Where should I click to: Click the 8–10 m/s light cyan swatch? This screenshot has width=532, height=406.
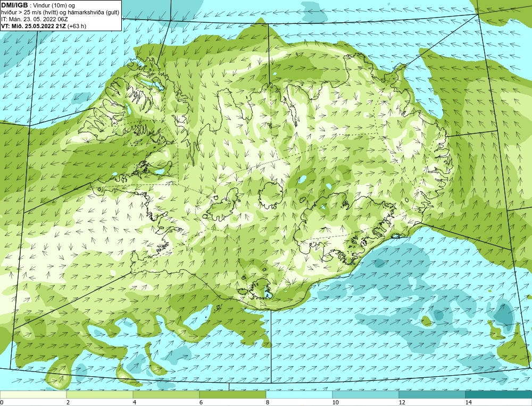tap(299, 394)
